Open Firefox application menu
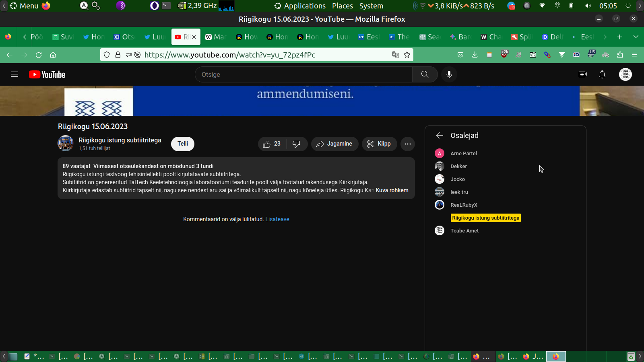644x362 pixels. coord(634,55)
